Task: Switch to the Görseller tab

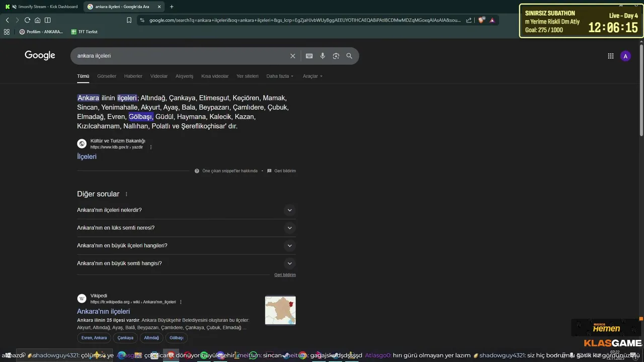Action: point(107,76)
